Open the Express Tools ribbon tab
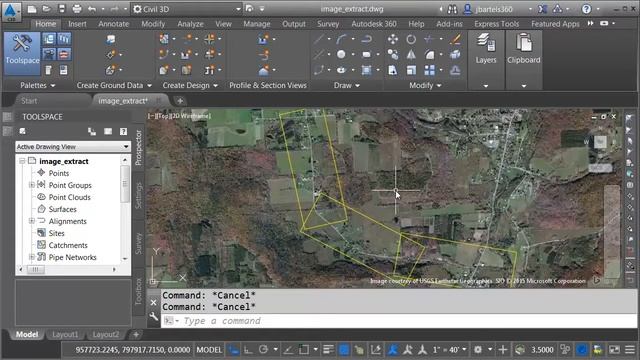The image size is (640, 360). (496, 24)
